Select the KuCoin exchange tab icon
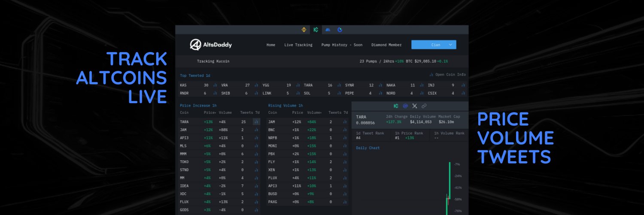Screen dimensions: 644x215 [316, 30]
